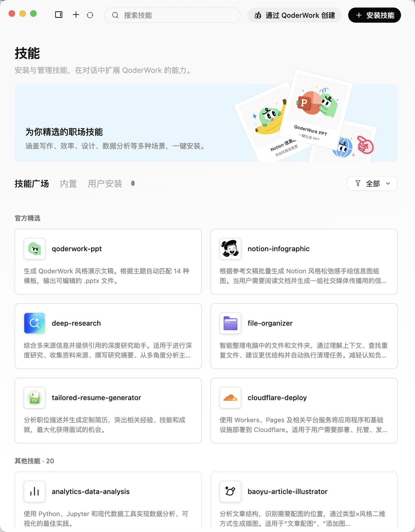Click the qoderwork-ppt description text

(107, 276)
